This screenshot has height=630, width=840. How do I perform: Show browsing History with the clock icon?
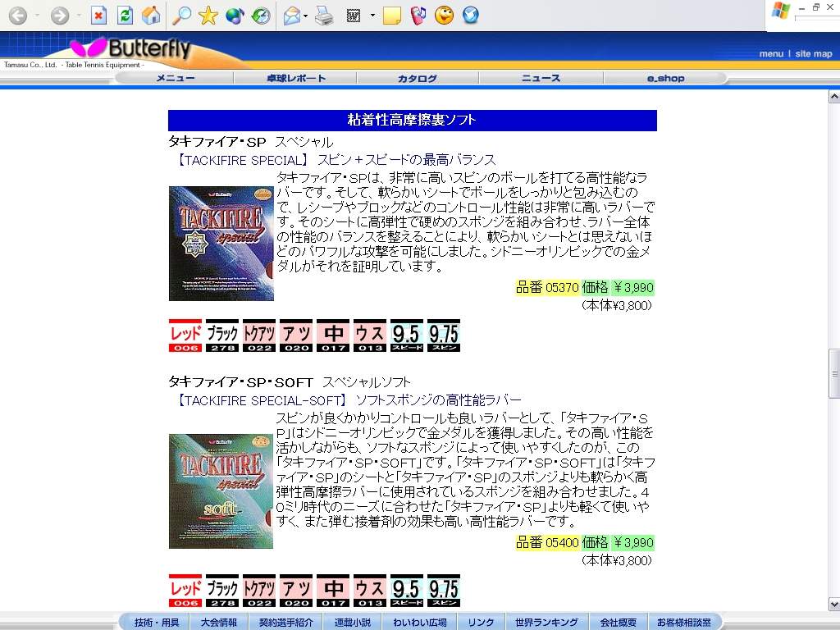tap(261, 16)
